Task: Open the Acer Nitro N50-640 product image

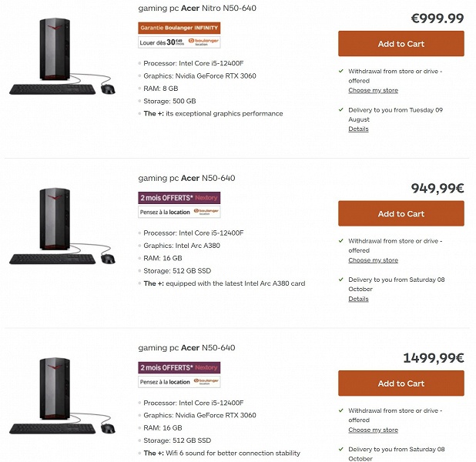Action: pos(62,55)
